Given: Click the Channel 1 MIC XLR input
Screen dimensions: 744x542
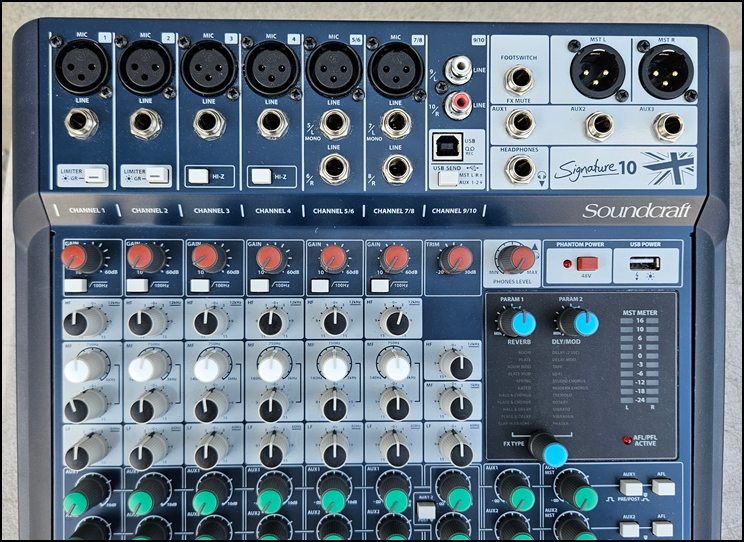Looking at the screenshot, I should tap(82, 67).
